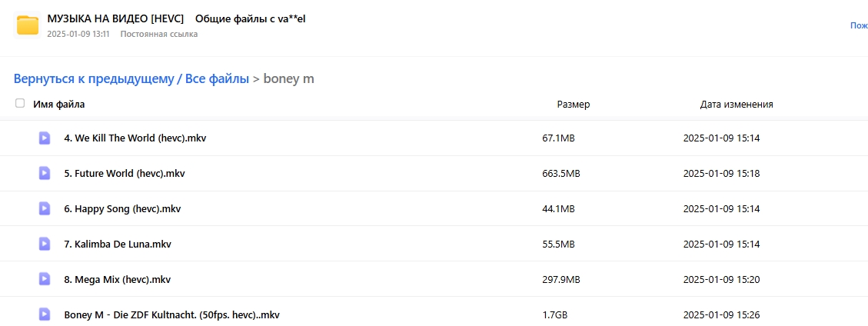This screenshot has width=868, height=326.
Task: Go back via Вернуться к предыдущему link
Action: 94,78
